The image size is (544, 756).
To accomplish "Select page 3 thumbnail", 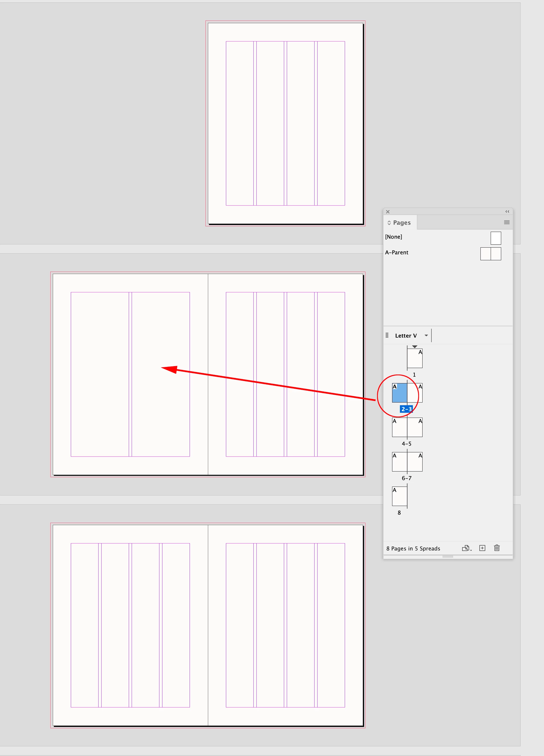I will pos(415,393).
